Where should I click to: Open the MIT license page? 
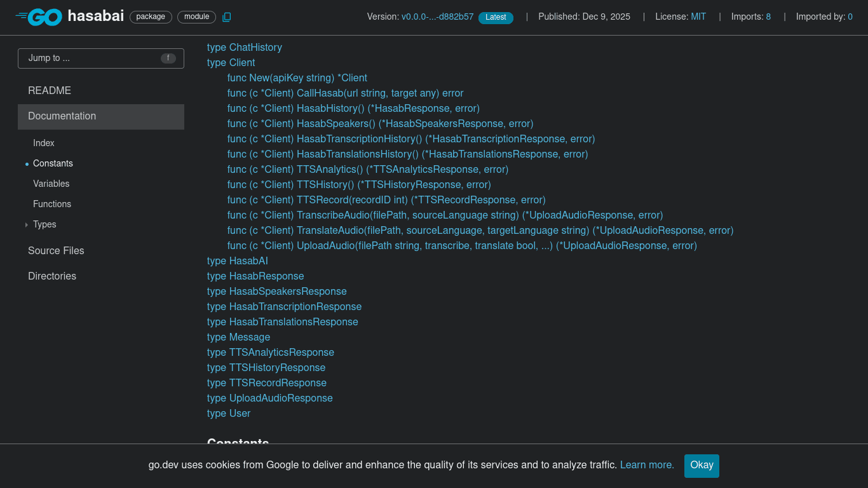coord(698,17)
